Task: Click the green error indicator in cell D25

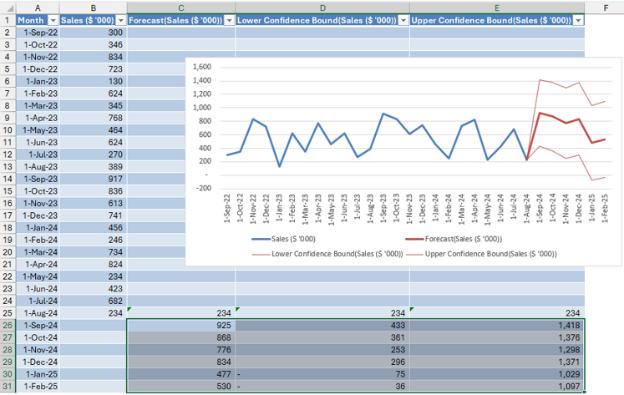Action: point(238,309)
